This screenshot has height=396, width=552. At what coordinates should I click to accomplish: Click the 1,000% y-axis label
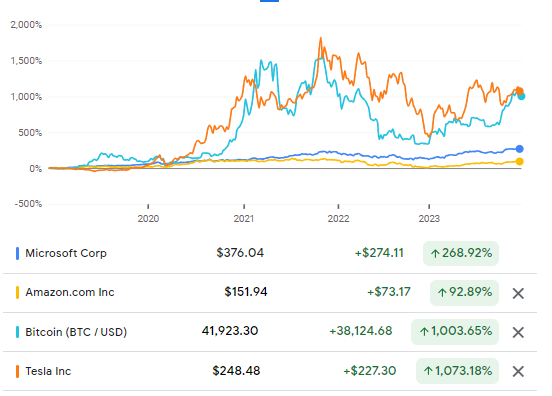(x=26, y=97)
